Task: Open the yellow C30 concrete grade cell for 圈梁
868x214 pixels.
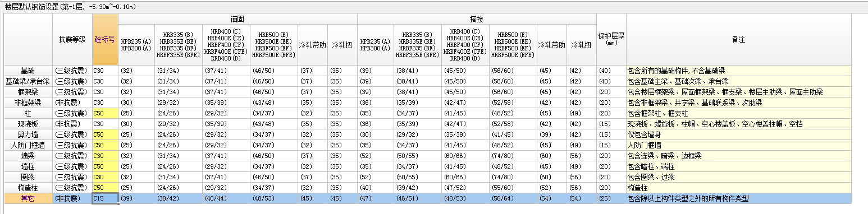Action: tap(105, 177)
